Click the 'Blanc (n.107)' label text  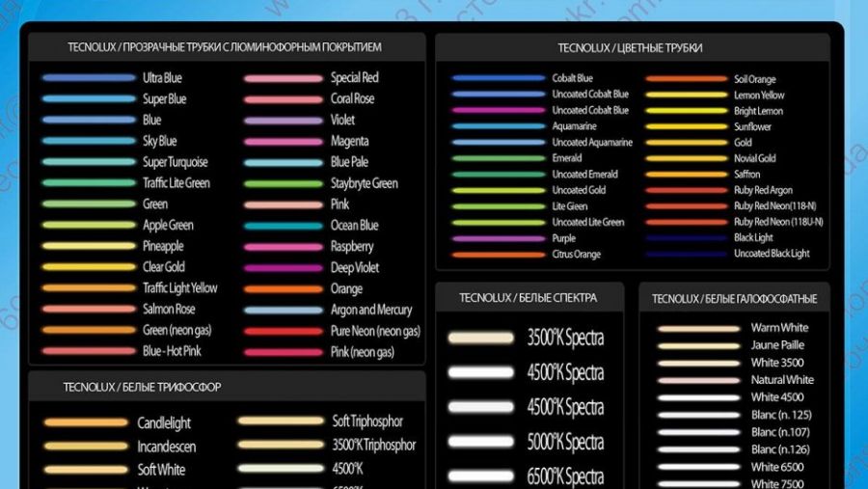tap(780, 432)
